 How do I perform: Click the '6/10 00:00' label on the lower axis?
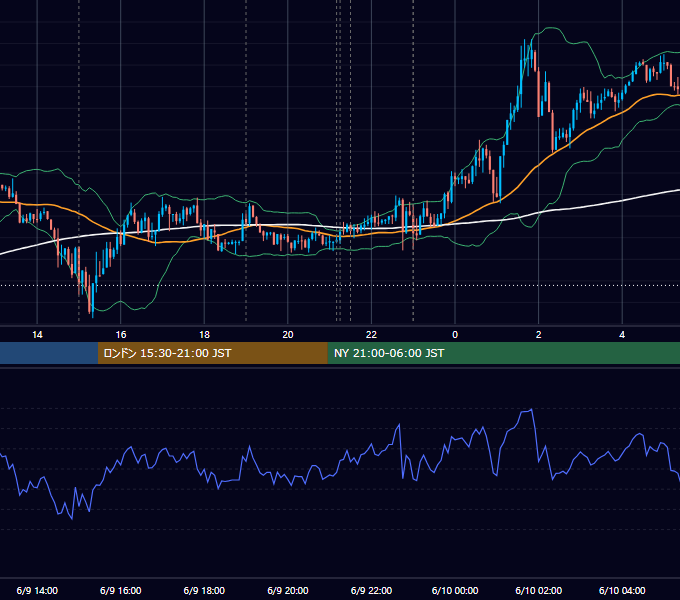pyautogui.click(x=455, y=590)
